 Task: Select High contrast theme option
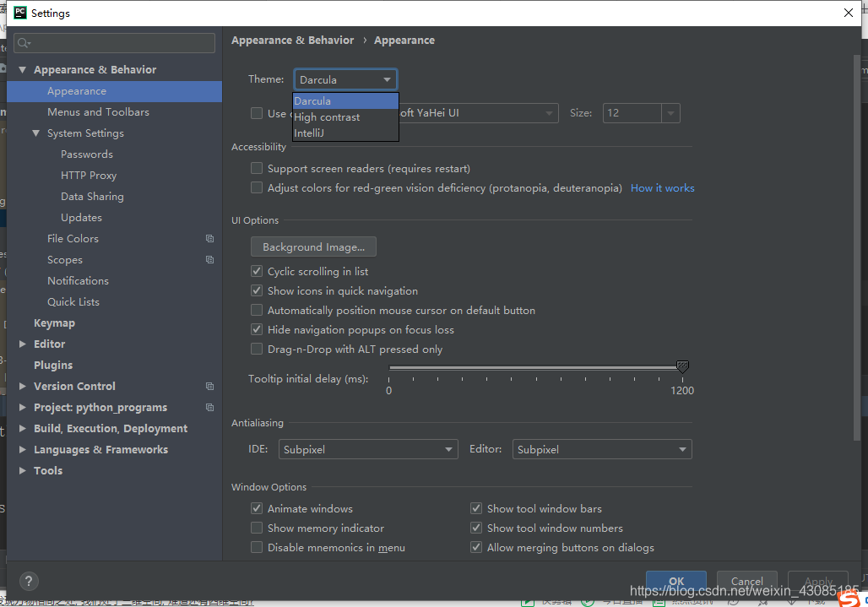click(x=345, y=117)
